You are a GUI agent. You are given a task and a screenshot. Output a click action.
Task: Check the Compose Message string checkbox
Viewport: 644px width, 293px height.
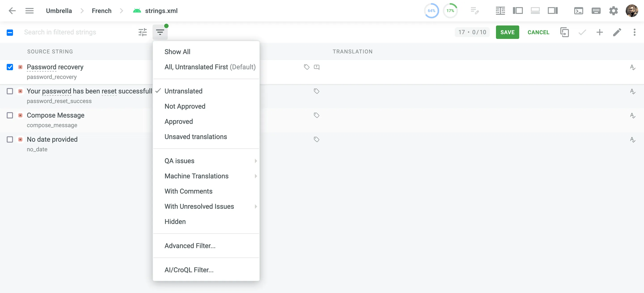coord(10,115)
